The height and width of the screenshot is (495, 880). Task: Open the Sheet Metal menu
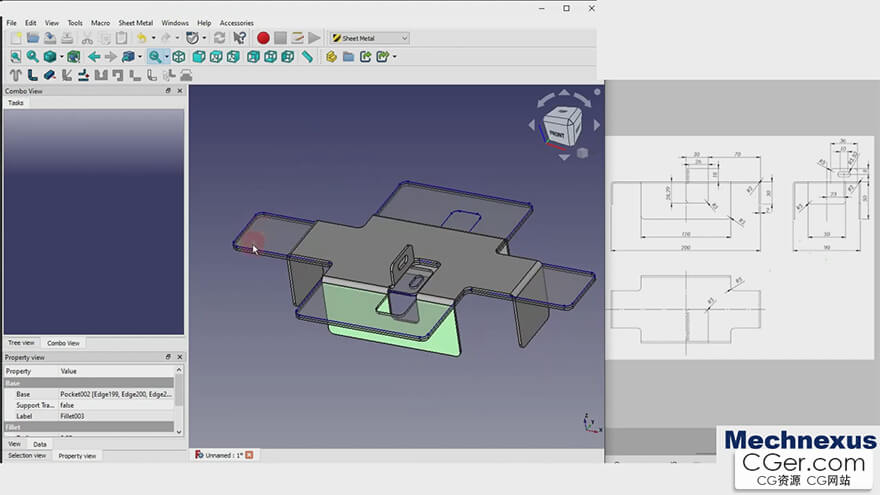tap(135, 22)
